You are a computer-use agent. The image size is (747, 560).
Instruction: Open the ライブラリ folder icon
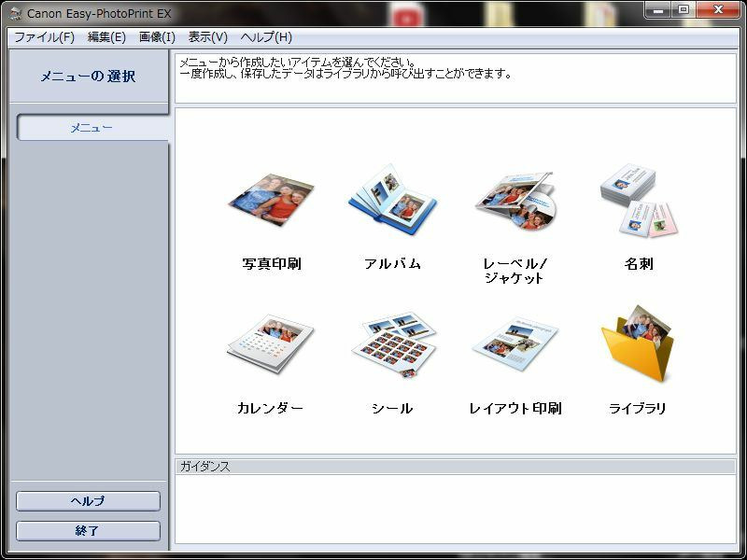point(638,343)
